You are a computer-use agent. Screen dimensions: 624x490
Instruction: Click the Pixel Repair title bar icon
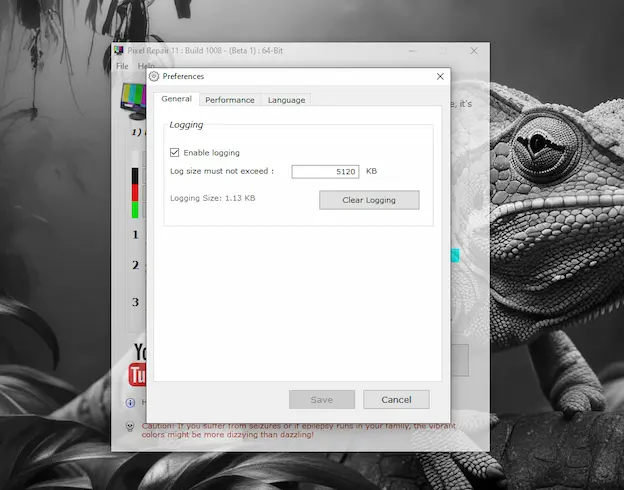click(119, 51)
